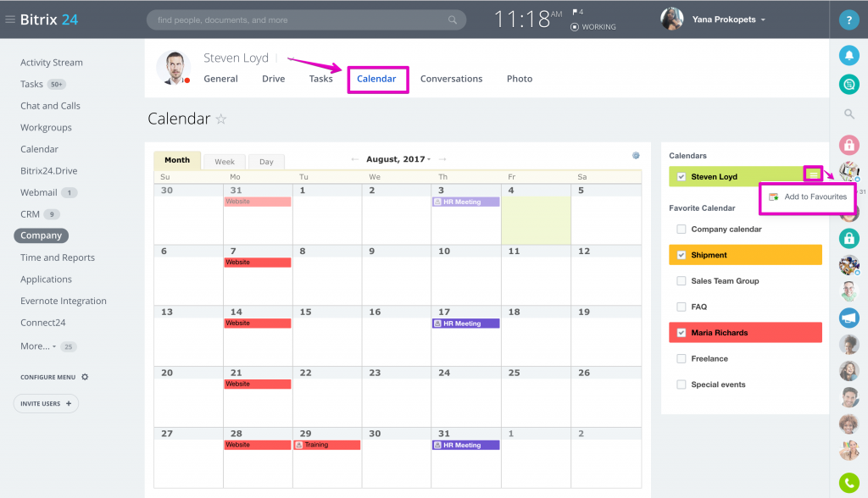This screenshot has height=498, width=868.
Task: Select the Company menu item
Action: (x=41, y=235)
